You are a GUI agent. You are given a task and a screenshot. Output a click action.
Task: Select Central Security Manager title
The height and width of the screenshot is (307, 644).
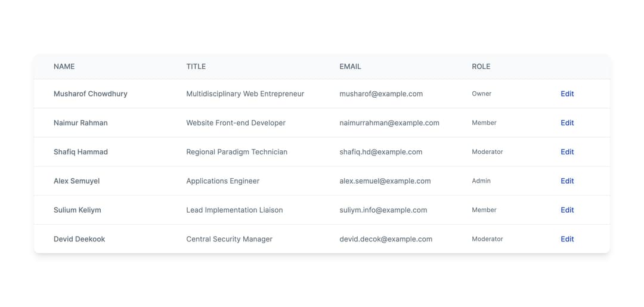(229, 239)
